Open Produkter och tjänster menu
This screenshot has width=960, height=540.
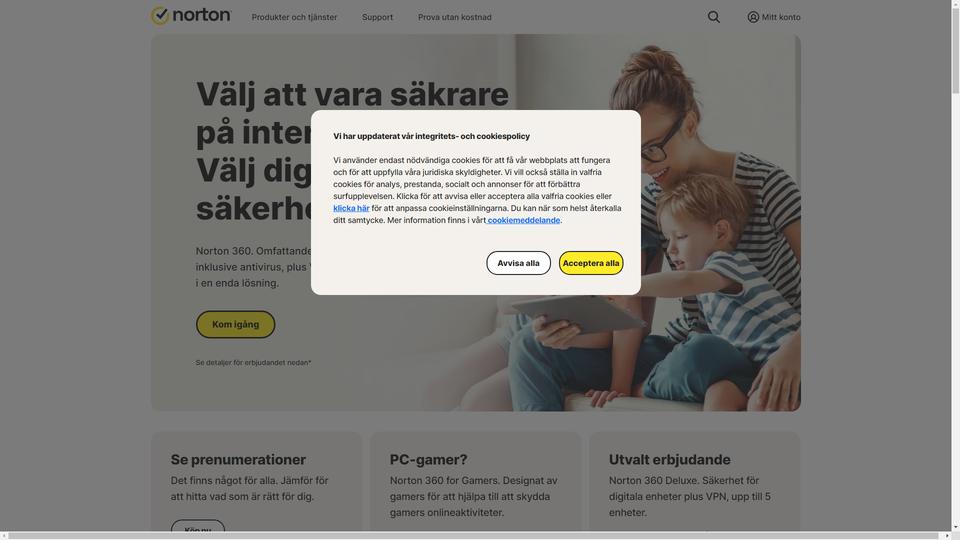[294, 17]
